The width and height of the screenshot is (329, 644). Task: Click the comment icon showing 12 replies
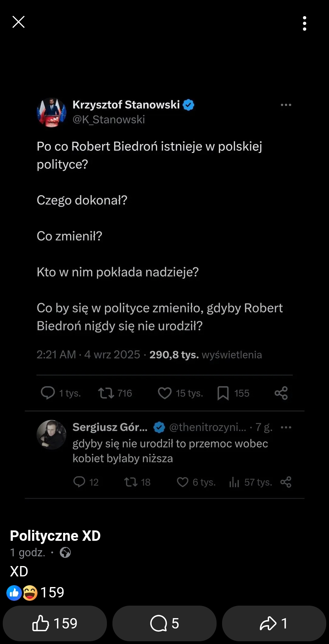pos(79,482)
